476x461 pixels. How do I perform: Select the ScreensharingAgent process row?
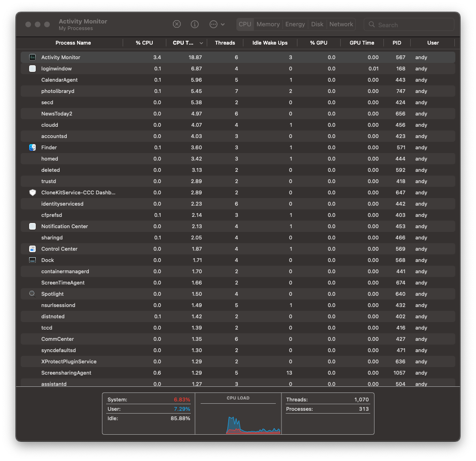[238, 373]
